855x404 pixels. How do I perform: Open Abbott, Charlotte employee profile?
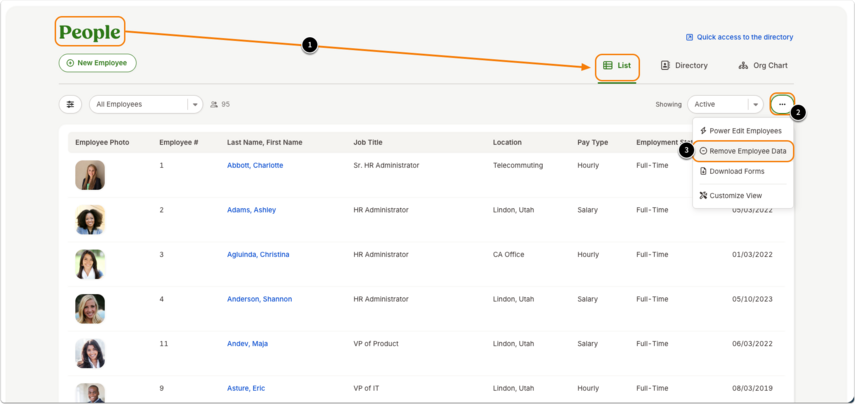click(x=255, y=165)
